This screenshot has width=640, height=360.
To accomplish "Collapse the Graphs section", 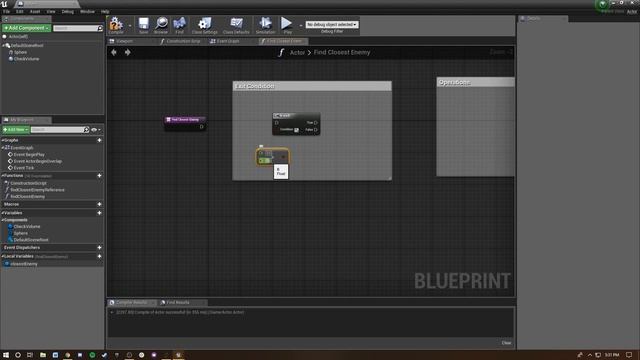I will (3, 140).
